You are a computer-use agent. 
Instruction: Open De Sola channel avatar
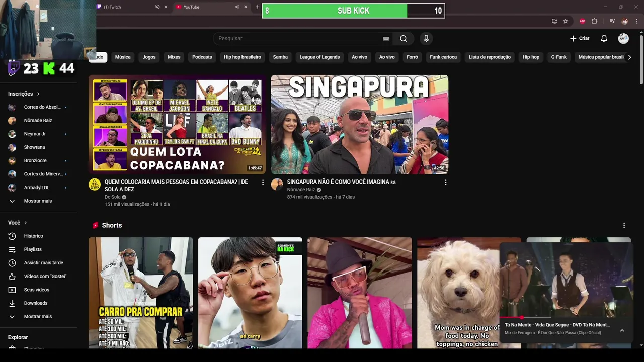pos(95,185)
